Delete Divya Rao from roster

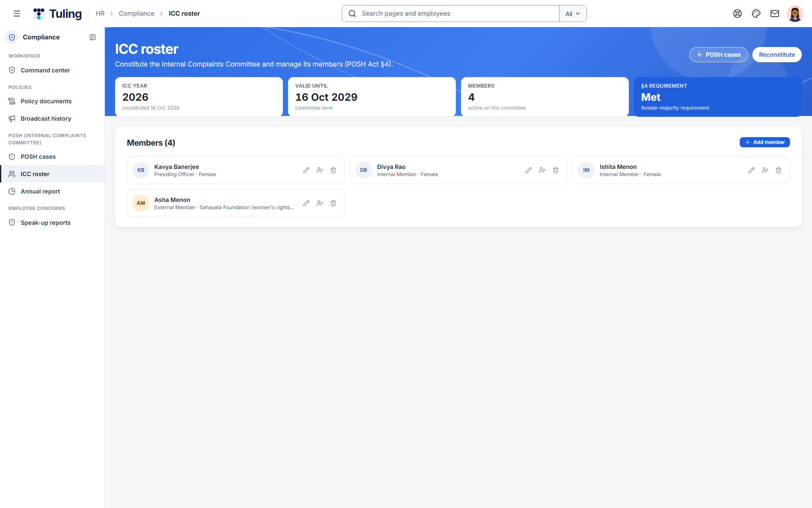(x=556, y=170)
